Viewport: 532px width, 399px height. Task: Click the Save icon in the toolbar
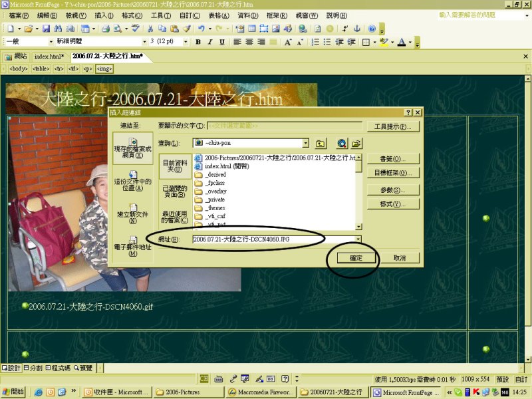coord(46,29)
